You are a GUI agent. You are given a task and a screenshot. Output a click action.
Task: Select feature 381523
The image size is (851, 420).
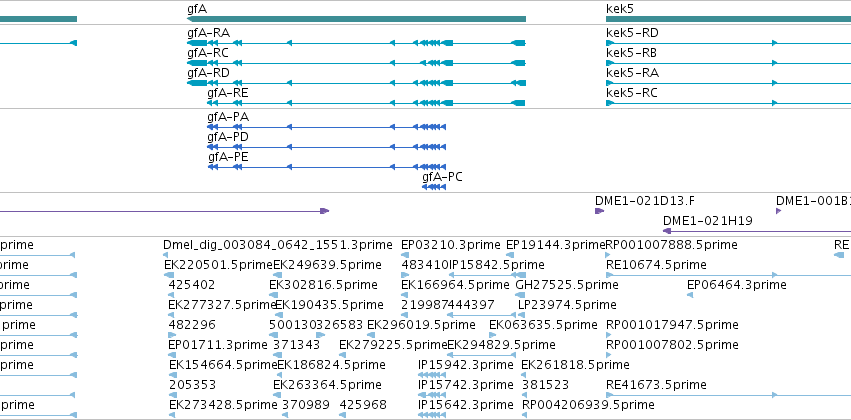[546, 386]
